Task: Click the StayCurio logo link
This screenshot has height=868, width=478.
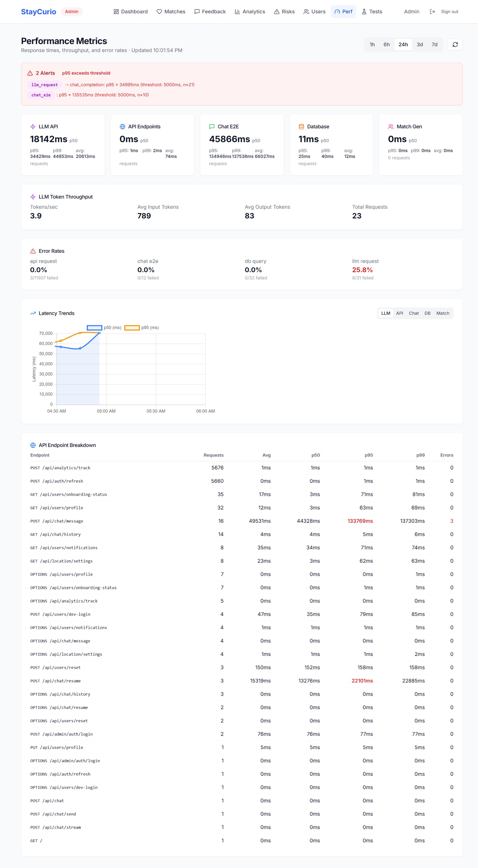Action: coord(39,12)
